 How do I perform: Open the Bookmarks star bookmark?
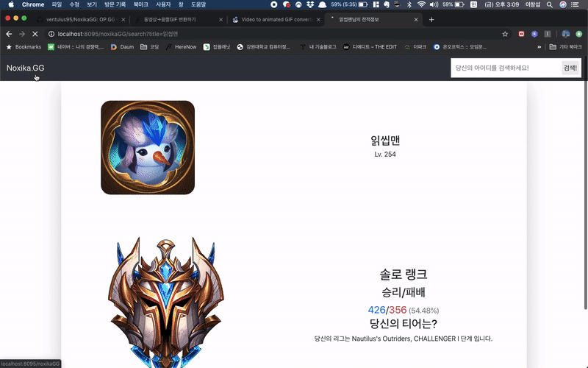tap(24, 47)
